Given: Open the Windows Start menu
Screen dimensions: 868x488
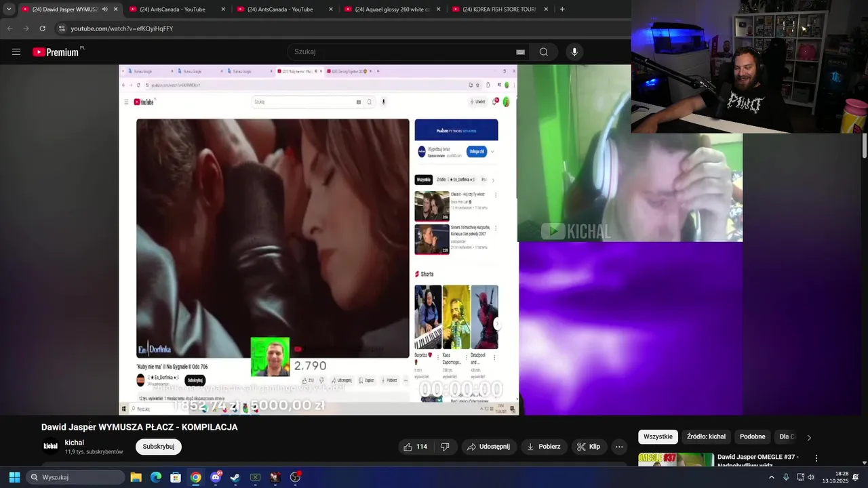Looking at the screenshot, I should 14,477.
